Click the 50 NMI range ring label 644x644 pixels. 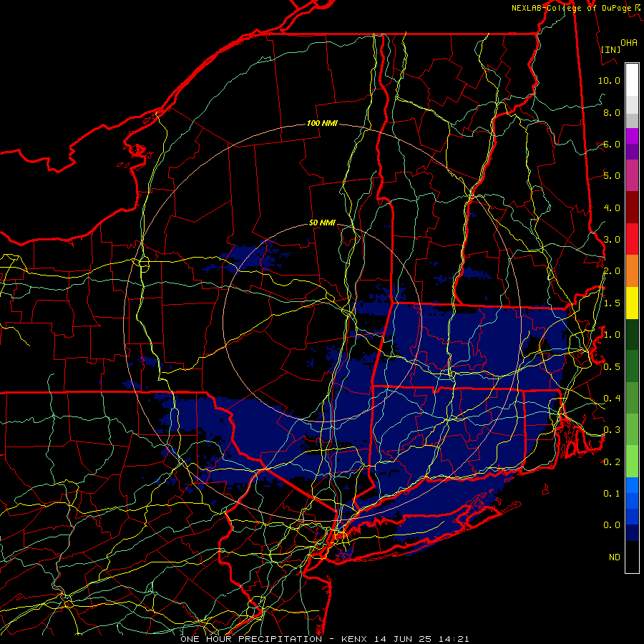[322, 223]
